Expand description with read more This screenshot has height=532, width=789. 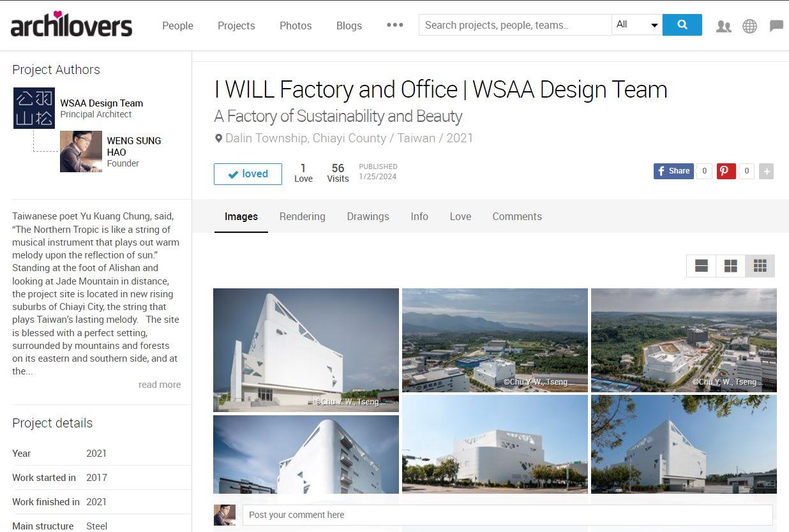coord(160,385)
